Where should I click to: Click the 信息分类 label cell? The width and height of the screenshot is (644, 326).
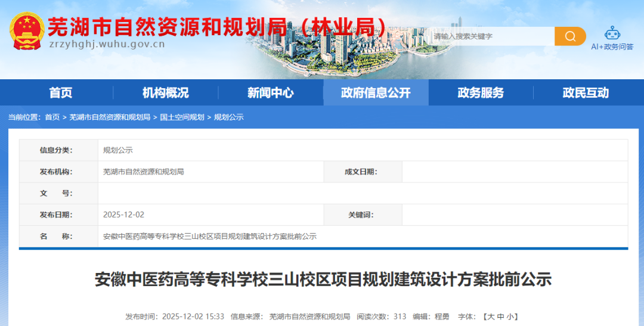(58, 150)
